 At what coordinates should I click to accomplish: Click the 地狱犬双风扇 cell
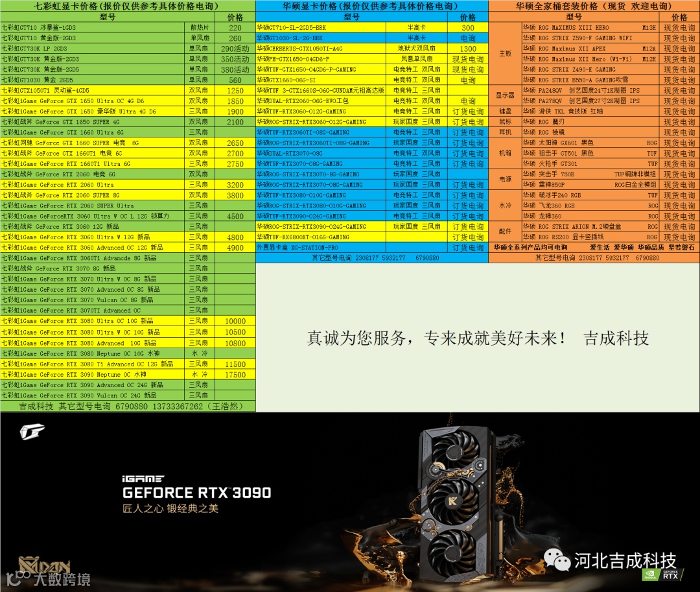pos(417,48)
